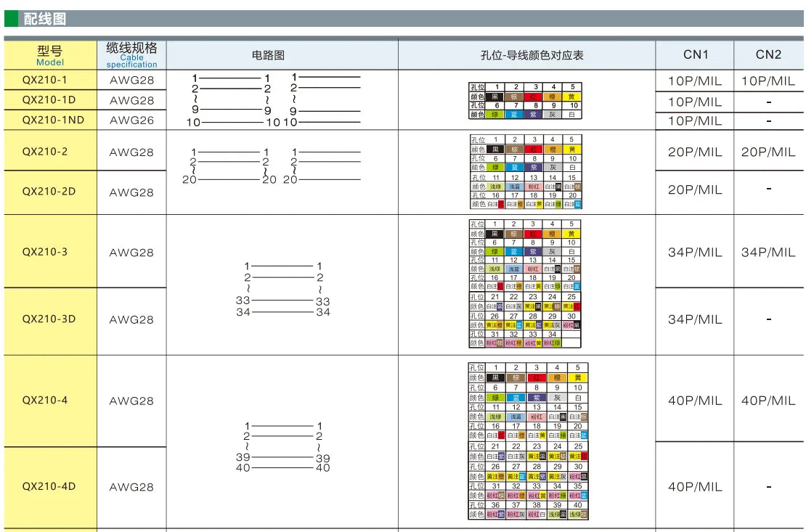Click CN2 value 20P/MIL for QX210-2
This screenshot has width=806, height=532.
[768, 152]
